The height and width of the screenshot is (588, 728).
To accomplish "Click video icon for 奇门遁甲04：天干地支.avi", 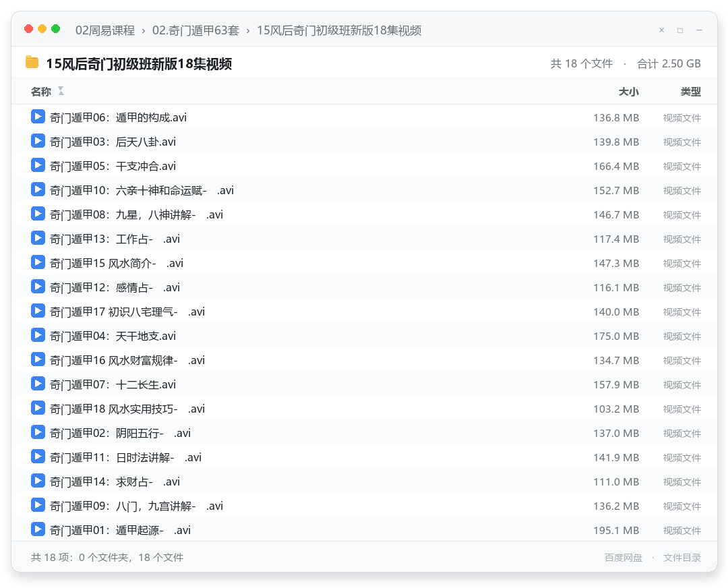I will [x=38, y=335].
